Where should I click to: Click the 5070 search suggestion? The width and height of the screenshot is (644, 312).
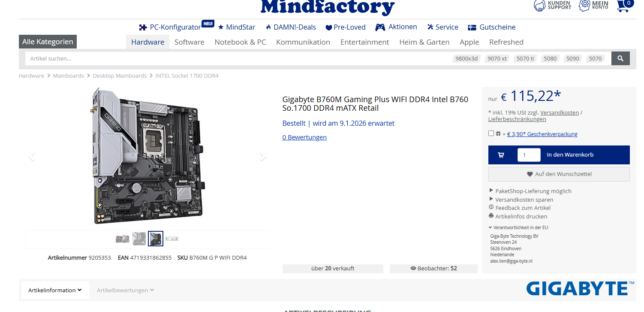tap(595, 58)
